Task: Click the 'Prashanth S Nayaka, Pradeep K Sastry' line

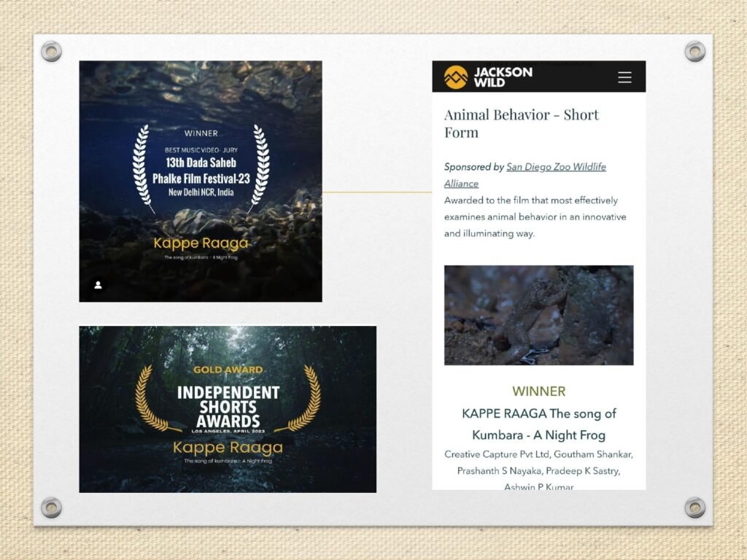Action: [x=539, y=471]
